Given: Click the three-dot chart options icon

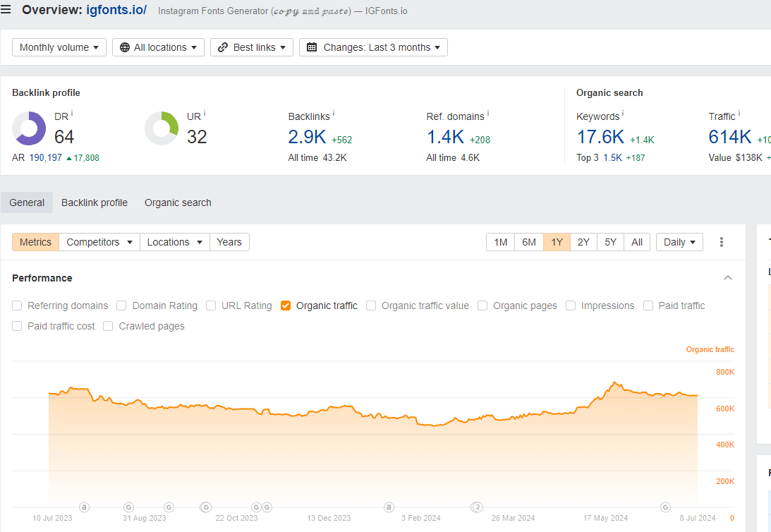Looking at the screenshot, I should point(722,242).
